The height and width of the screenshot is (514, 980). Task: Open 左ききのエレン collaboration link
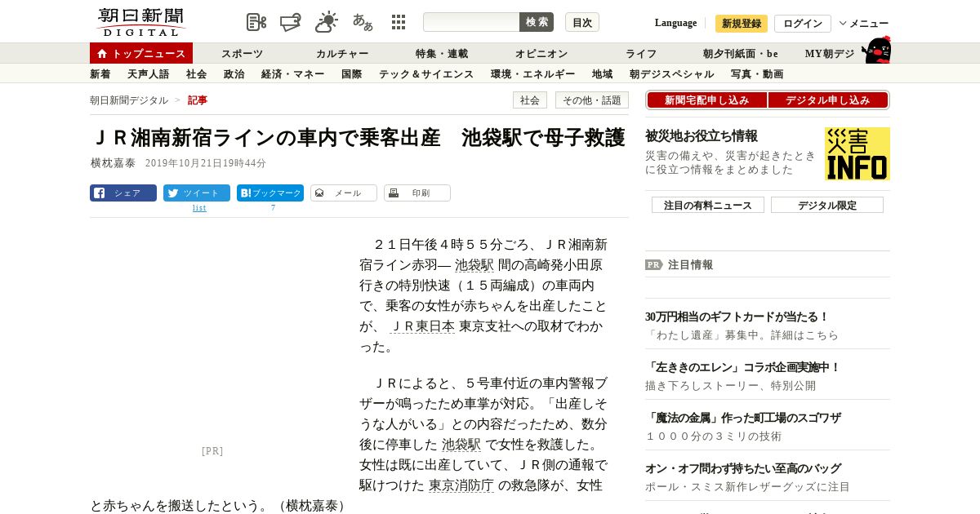(x=743, y=367)
